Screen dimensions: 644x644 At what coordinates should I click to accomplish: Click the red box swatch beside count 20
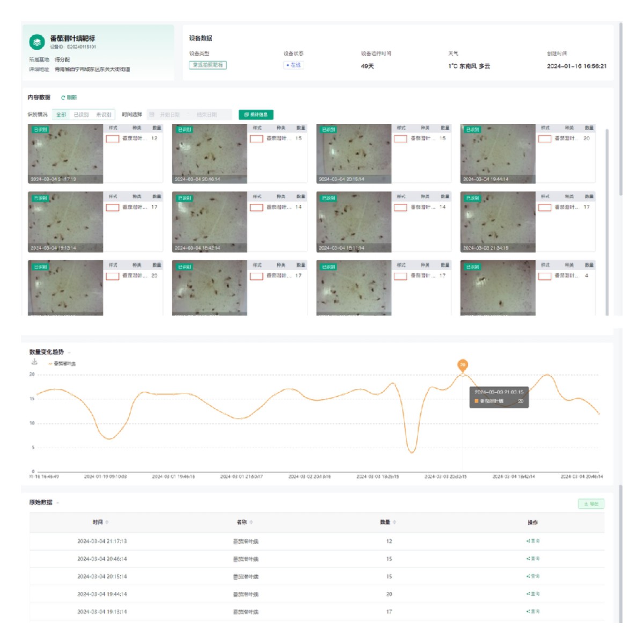545,138
